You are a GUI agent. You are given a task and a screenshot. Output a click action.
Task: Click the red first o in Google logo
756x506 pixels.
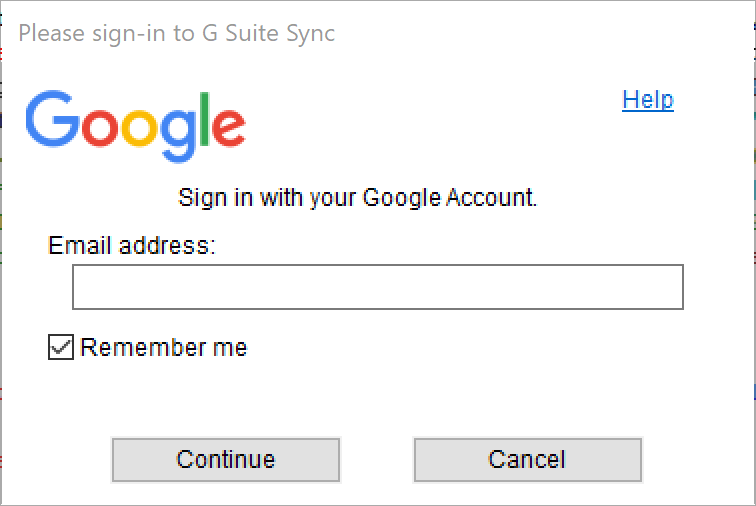tap(99, 126)
